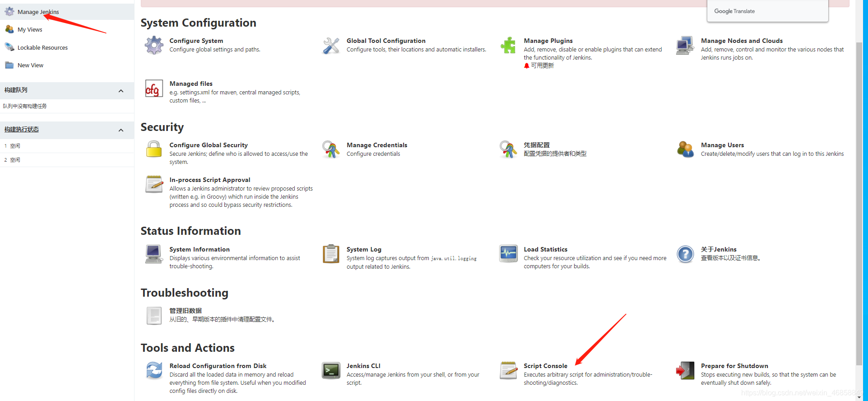This screenshot has height=401, width=868.
Task: Click the Load Statistics monitor icon
Action: pos(508,254)
